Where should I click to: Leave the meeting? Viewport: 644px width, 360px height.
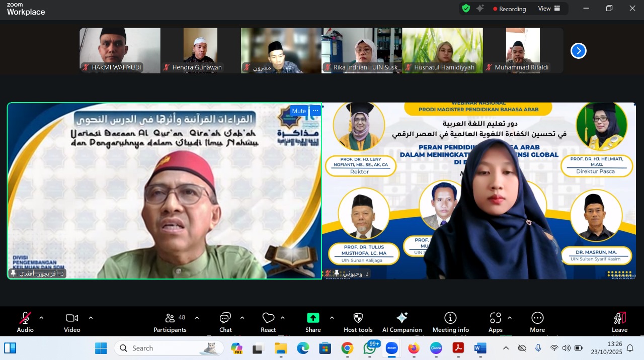tap(619, 322)
